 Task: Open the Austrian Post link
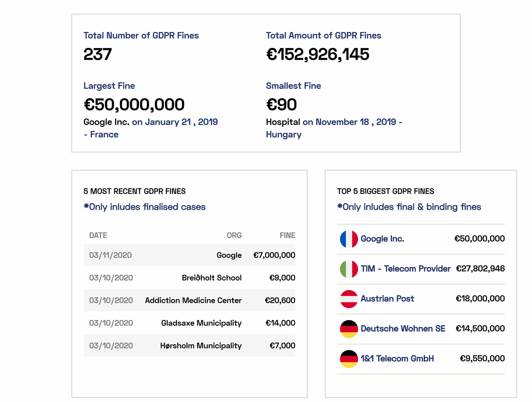coord(387,299)
